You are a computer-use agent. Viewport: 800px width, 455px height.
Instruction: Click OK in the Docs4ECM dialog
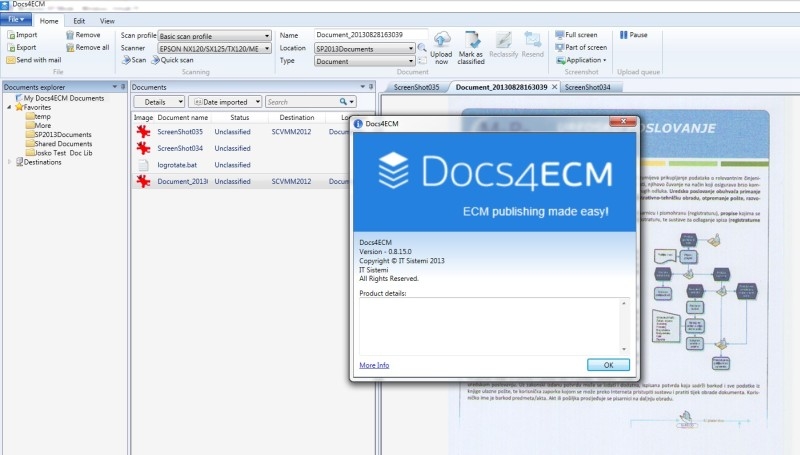tap(608, 365)
